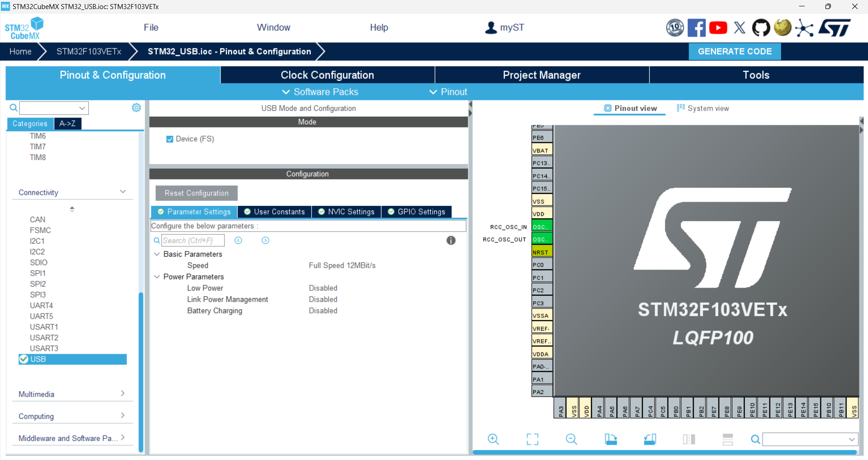This screenshot has width=868, height=460.
Task: Switch to the Clock Configuration tab
Action: point(327,75)
